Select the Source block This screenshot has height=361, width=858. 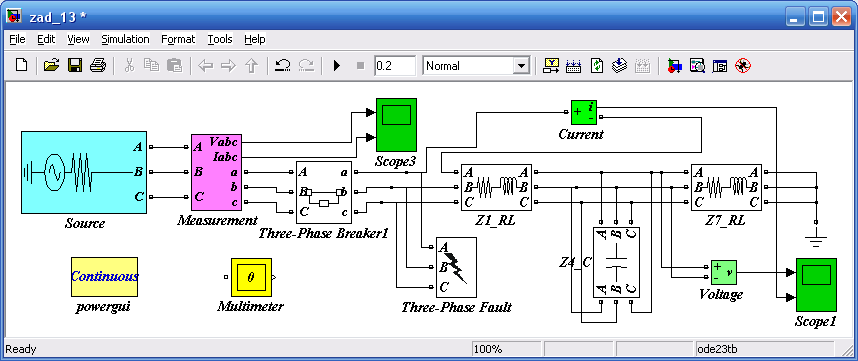(x=84, y=172)
